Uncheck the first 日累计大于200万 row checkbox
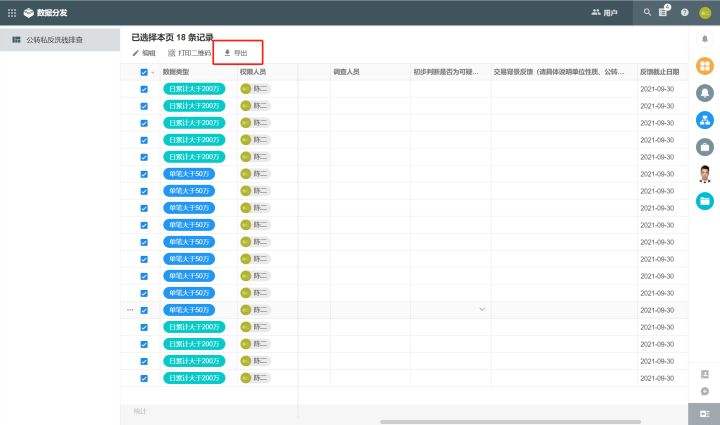 (x=144, y=89)
